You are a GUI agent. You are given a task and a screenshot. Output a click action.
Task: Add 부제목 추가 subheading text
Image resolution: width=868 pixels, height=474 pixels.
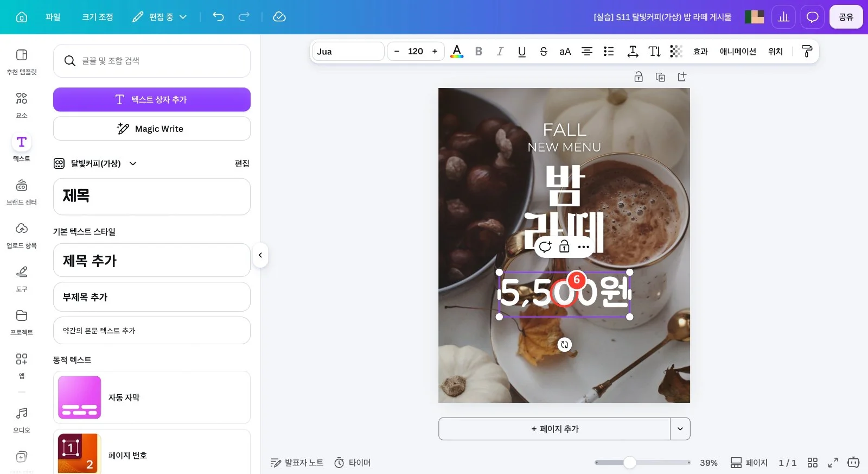[152, 297]
